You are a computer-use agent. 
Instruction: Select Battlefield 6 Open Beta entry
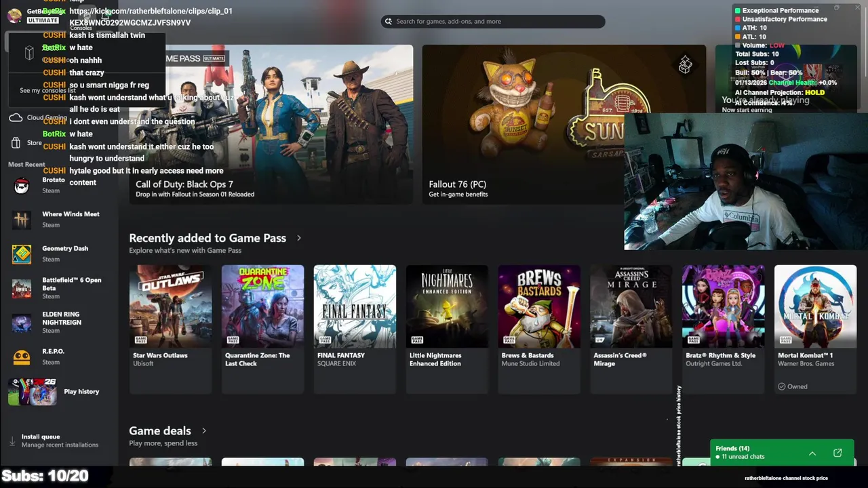[60, 287]
